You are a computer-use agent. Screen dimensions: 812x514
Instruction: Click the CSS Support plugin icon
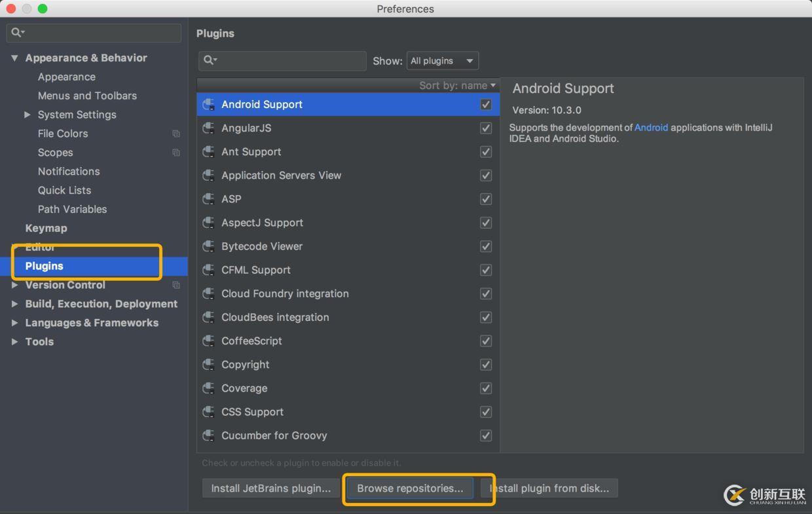pyautogui.click(x=209, y=411)
